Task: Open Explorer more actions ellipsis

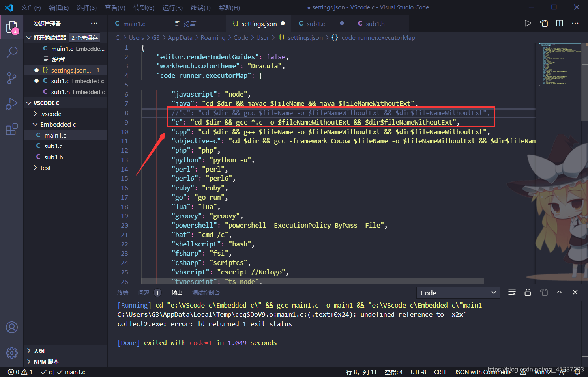Action: click(94, 24)
